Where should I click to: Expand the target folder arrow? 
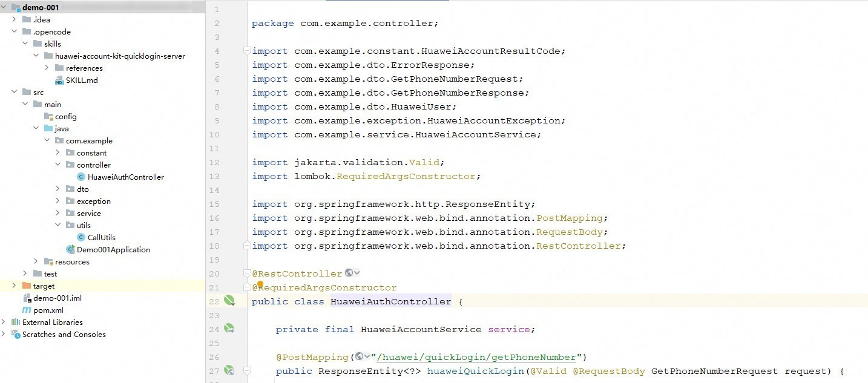[15, 286]
